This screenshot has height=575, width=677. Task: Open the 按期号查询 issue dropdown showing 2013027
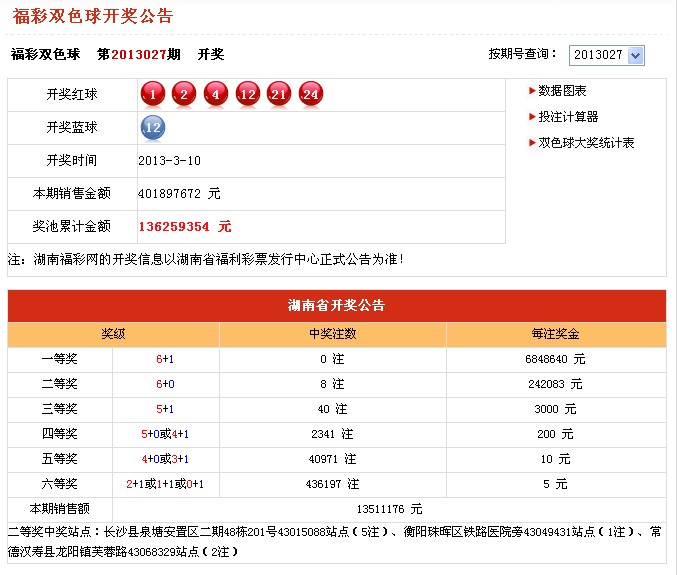point(607,55)
